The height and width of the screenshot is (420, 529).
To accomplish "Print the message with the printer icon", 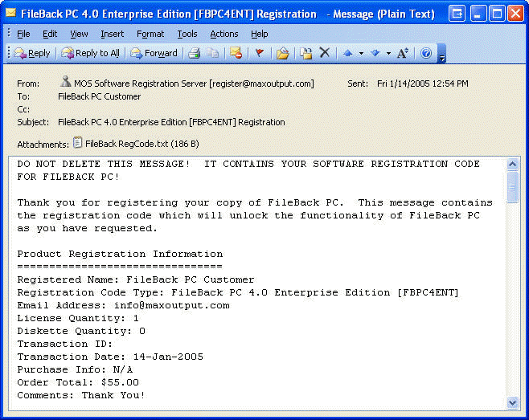I will tap(195, 53).
